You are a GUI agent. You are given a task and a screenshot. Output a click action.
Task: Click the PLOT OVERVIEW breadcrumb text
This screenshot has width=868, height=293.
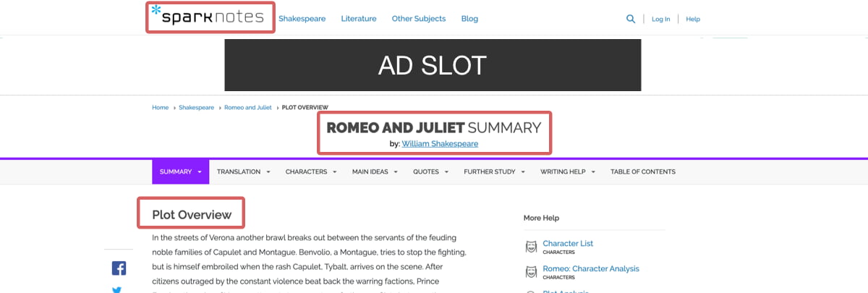tap(305, 107)
